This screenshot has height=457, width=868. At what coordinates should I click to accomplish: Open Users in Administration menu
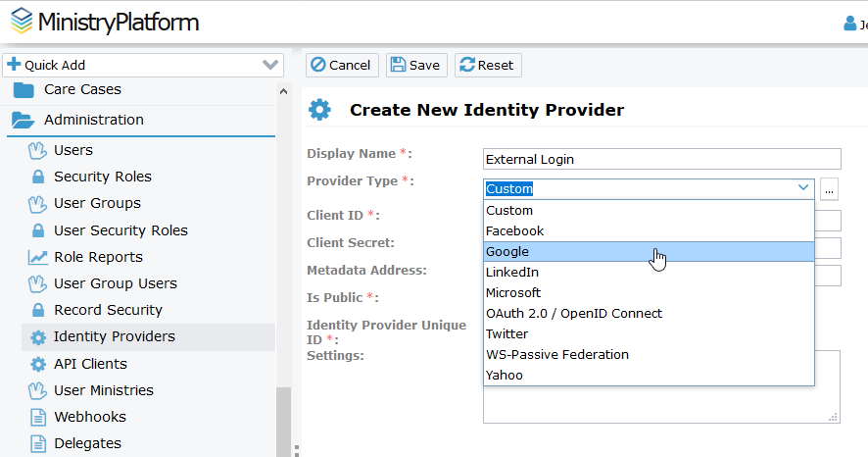point(73,150)
